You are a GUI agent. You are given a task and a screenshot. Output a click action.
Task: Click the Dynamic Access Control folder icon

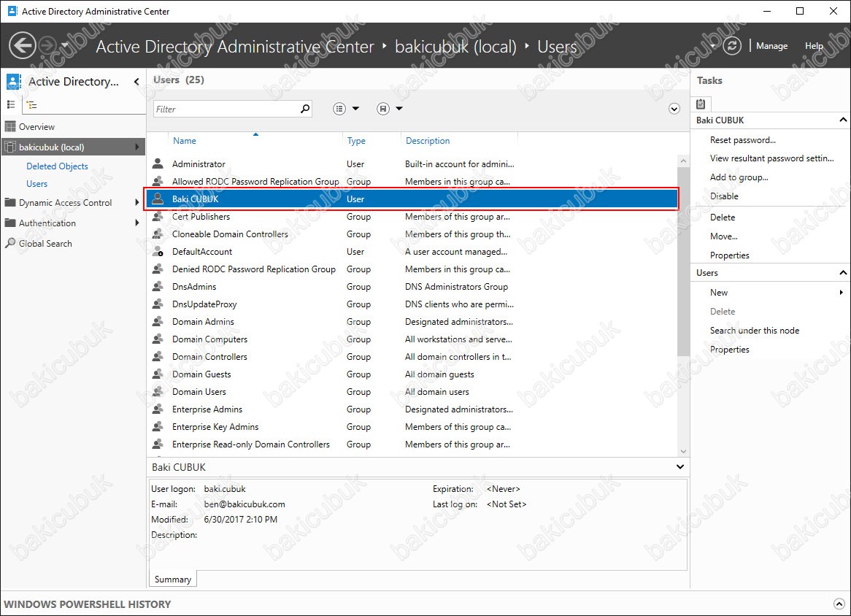[9, 202]
